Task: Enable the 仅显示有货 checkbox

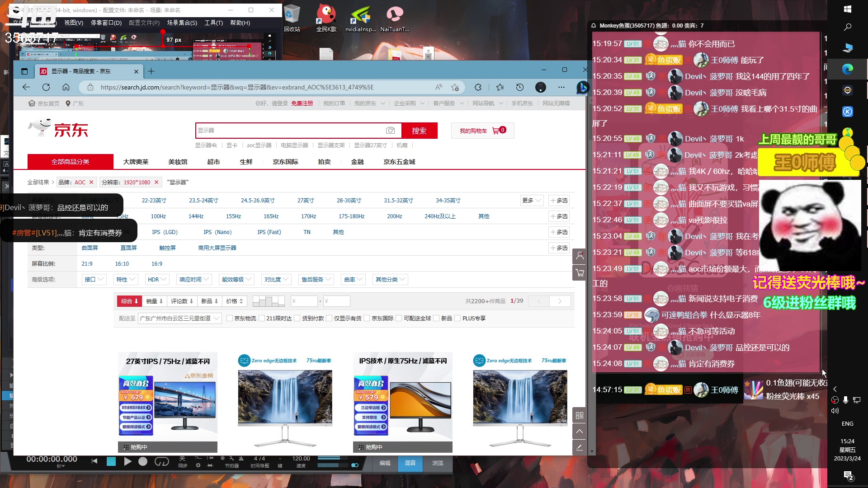Action: (330, 319)
